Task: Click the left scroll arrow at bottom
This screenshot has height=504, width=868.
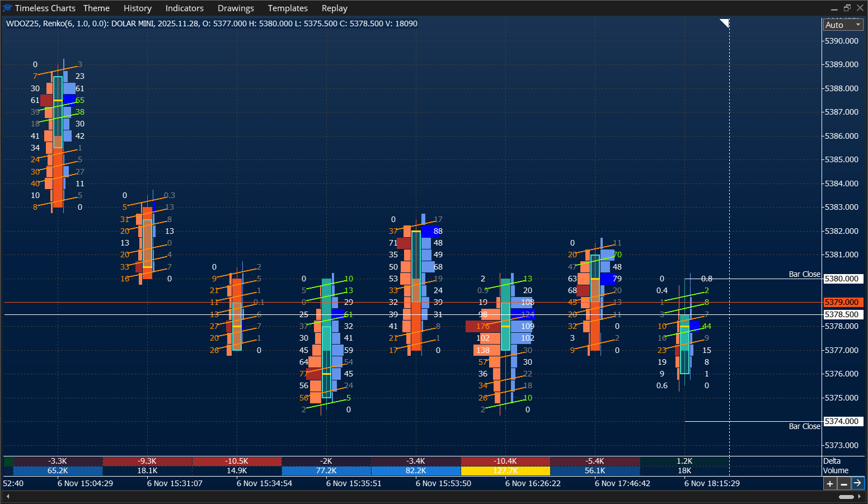Action: 7,496
